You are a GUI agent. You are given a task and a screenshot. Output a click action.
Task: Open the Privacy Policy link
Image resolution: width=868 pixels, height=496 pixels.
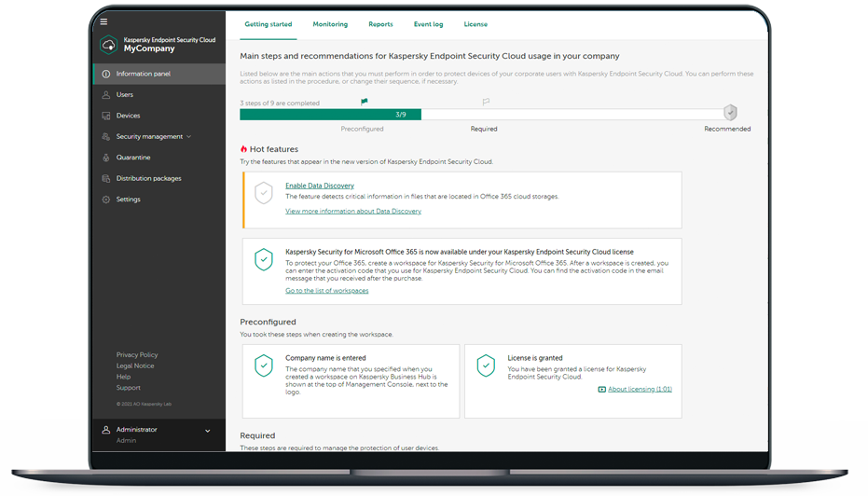coord(137,355)
